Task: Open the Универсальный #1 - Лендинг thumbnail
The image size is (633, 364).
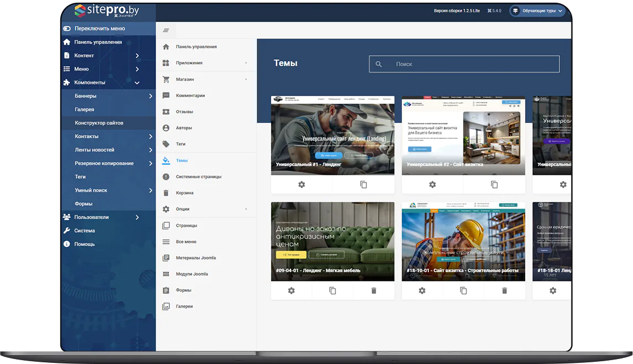Action: (333, 136)
